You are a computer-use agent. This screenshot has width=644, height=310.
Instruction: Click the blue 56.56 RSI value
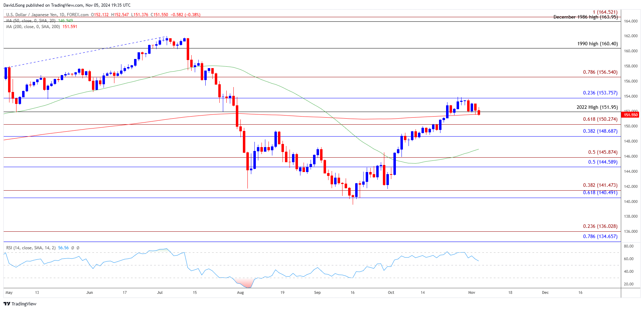[x=64, y=248]
